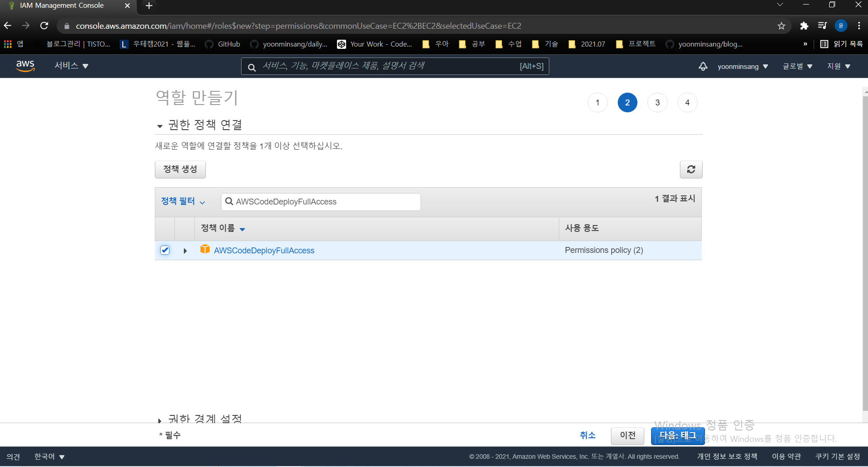
Task: Open the yoonminsang account menu
Action: [743, 67]
